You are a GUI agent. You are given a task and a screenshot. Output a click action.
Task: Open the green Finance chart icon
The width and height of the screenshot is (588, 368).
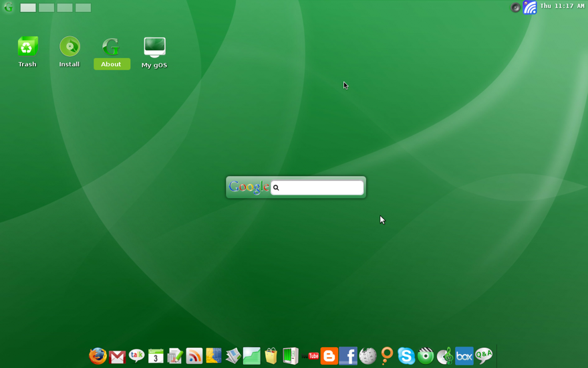coord(252,355)
